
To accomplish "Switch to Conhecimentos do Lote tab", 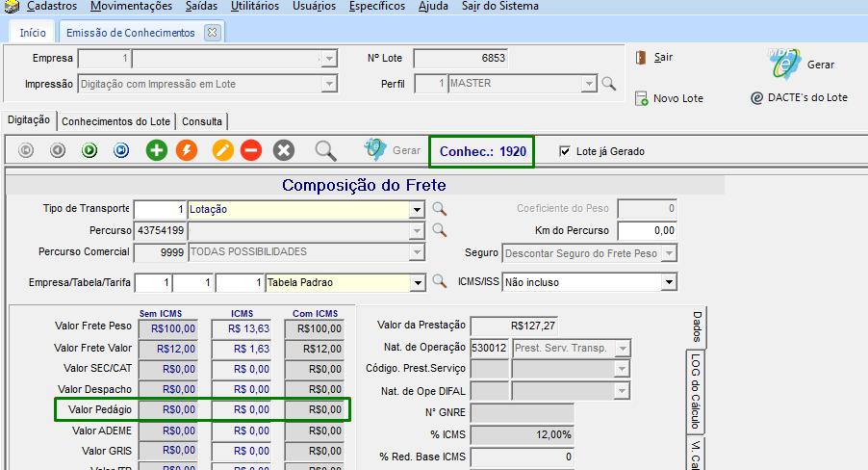I will [115, 121].
